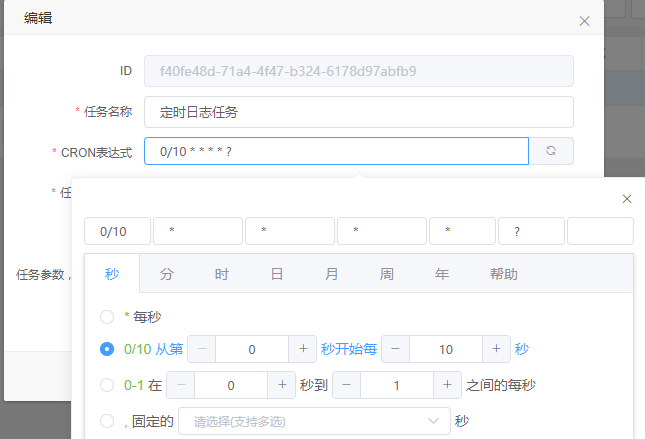Viewport: 645px width, 439px height.
Task: Open the fixed seconds multi-select dropdown
Action: click(x=313, y=421)
